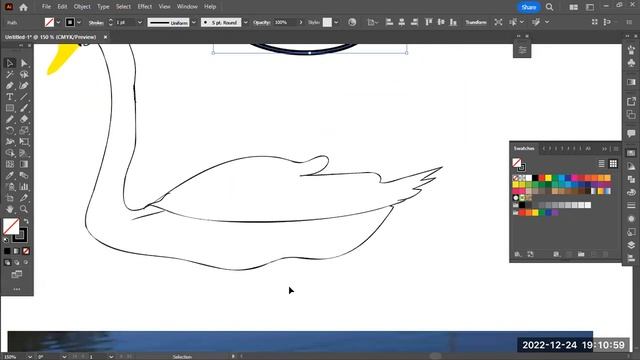Choose the Scale tool

24,131
